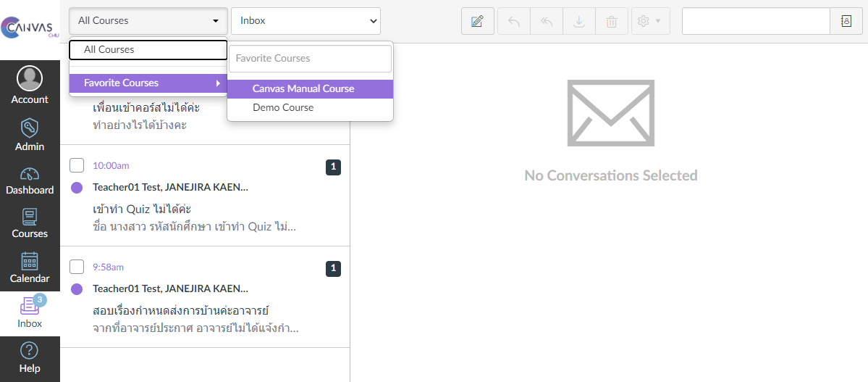Click the compose new message icon
868x382 pixels.
[x=477, y=21]
